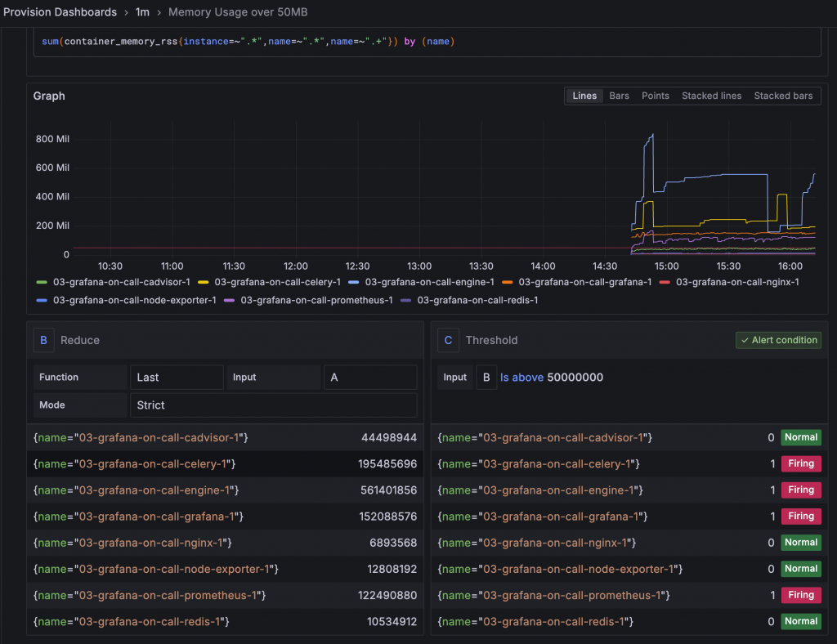This screenshot has width=837, height=644.
Task: Switch graph style to Stacked lines
Action: pos(711,96)
